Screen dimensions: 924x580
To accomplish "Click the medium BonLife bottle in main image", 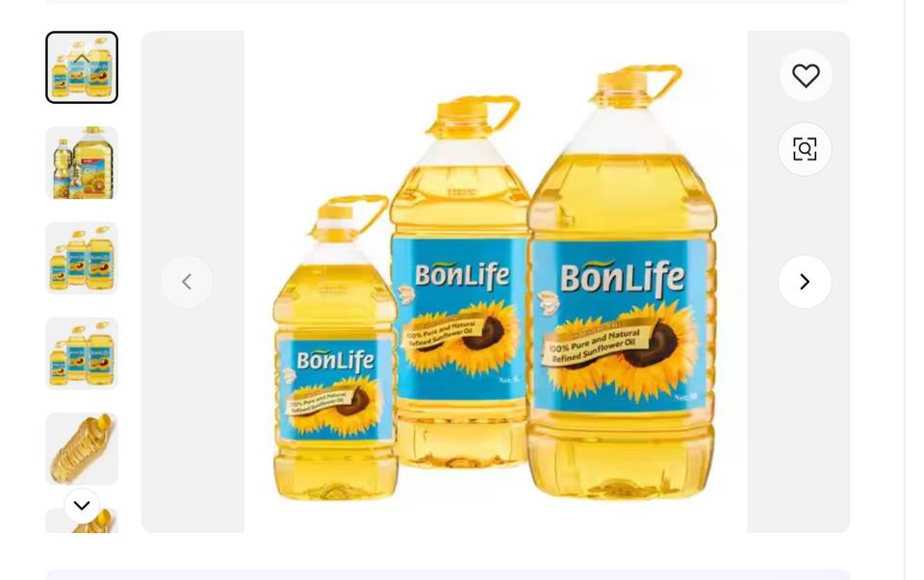I will click(x=460, y=283).
